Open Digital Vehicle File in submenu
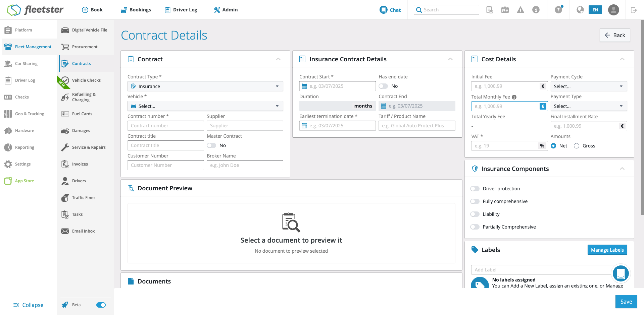Screen dimensions: 644x315 (86, 30)
